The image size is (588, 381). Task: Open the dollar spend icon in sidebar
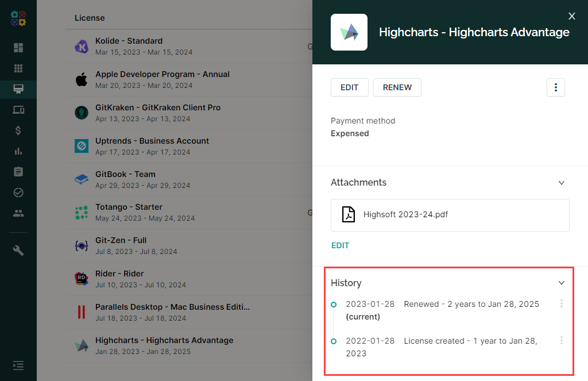(18, 130)
